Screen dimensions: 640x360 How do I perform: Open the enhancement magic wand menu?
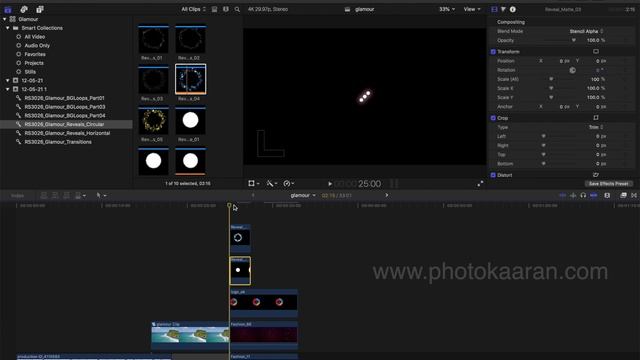coord(272,184)
